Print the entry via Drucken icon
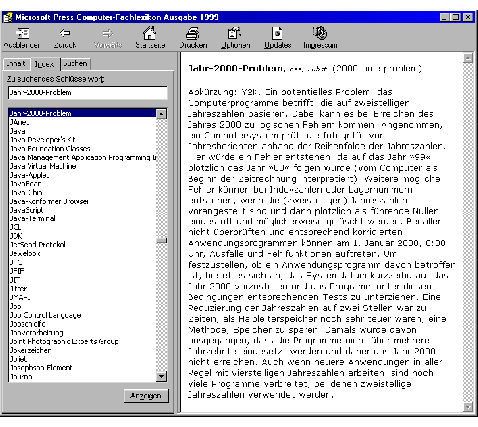 pyautogui.click(x=193, y=33)
